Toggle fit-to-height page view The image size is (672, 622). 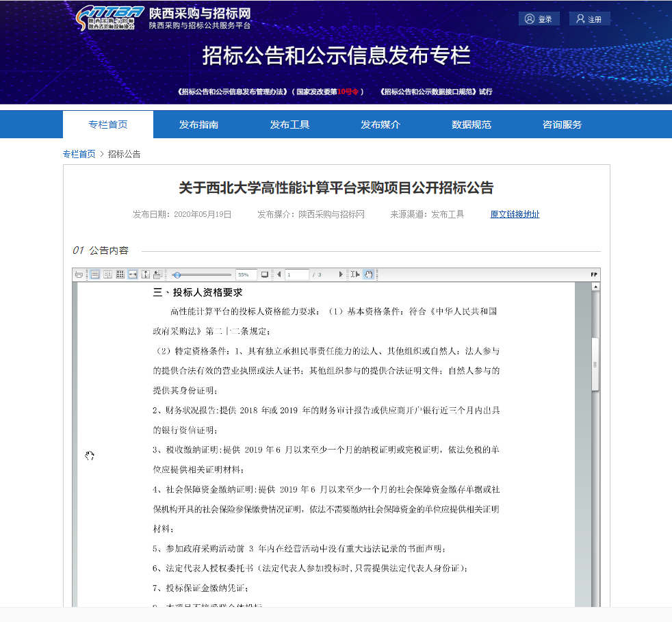(145, 274)
